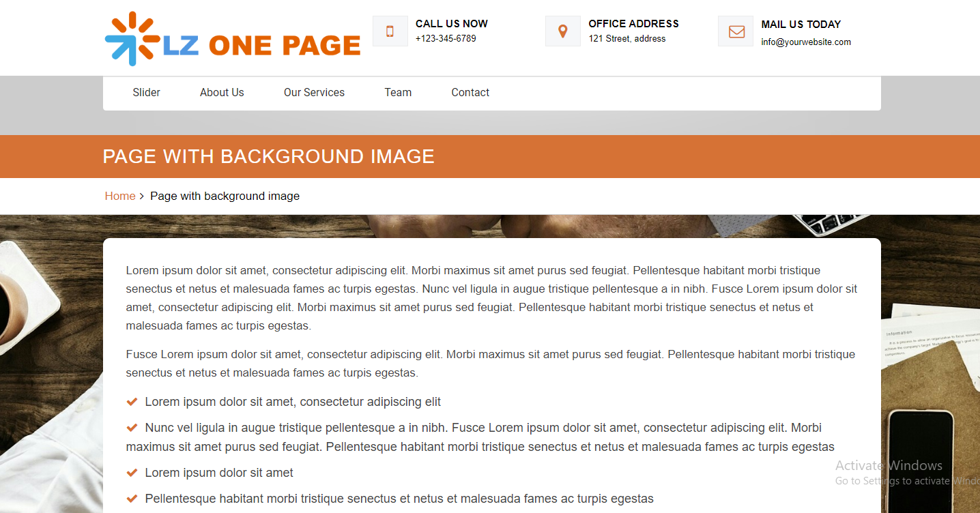This screenshot has height=513, width=980.
Task: Click checkmark icon beside 'Nunc vel ligula' item
Action: [x=132, y=428]
